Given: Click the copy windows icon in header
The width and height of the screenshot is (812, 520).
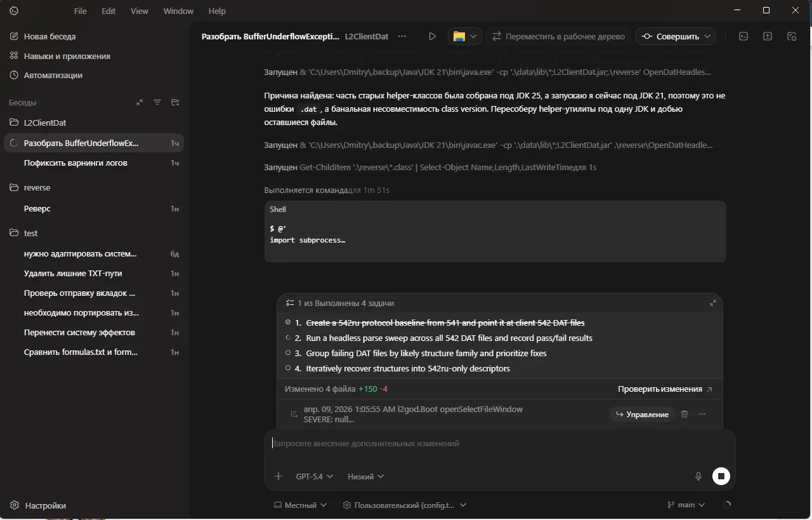Looking at the screenshot, I should click(792, 37).
